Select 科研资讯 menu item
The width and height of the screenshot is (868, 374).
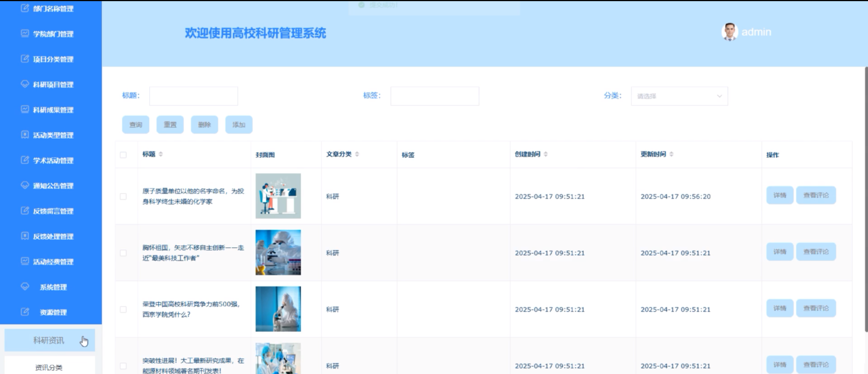click(x=49, y=340)
